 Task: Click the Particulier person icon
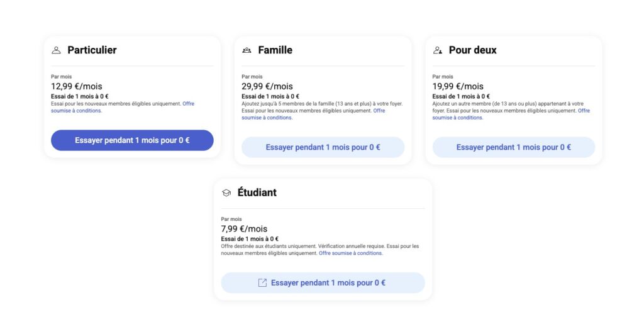tap(56, 50)
